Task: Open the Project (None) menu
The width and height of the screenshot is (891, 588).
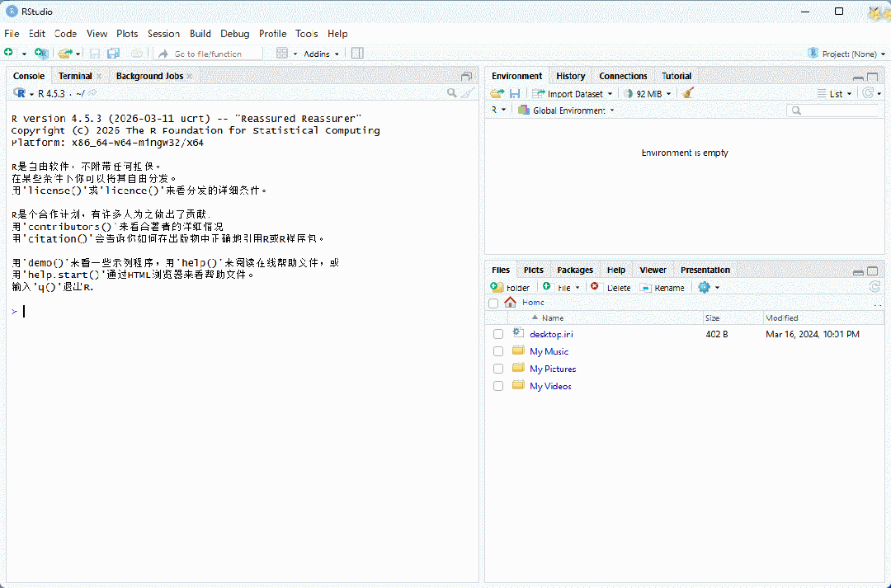Action: coord(846,54)
